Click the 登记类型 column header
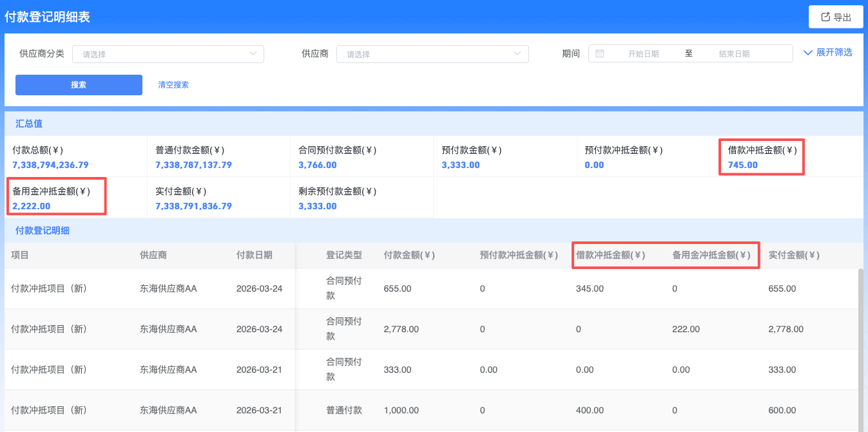 pyautogui.click(x=344, y=256)
